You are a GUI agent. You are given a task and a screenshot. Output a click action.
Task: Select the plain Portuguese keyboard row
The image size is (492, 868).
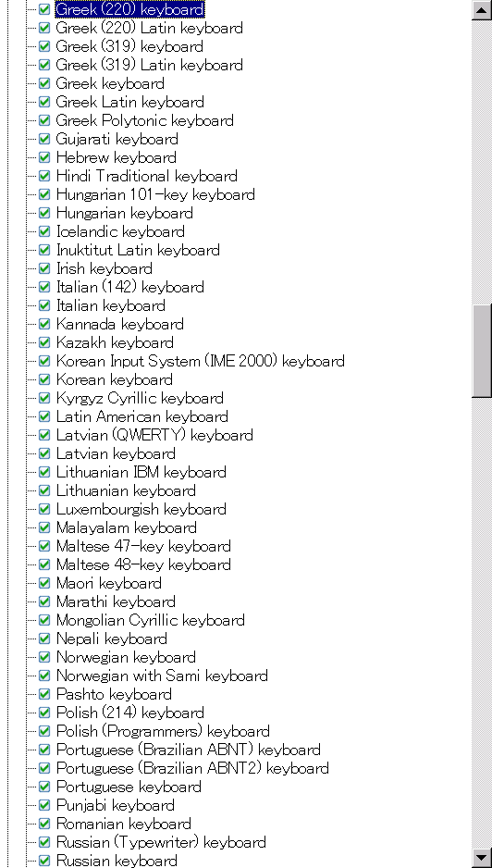(x=129, y=787)
